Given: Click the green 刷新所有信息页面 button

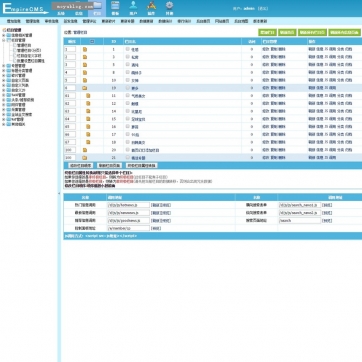Looking at the screenshot, I should pyautogui.click(x=344, y=32).
